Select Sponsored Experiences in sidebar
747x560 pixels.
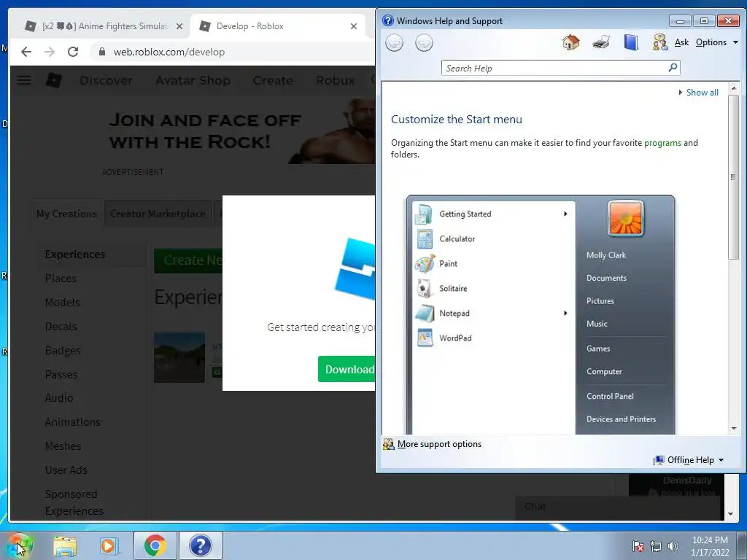point(74,502)
